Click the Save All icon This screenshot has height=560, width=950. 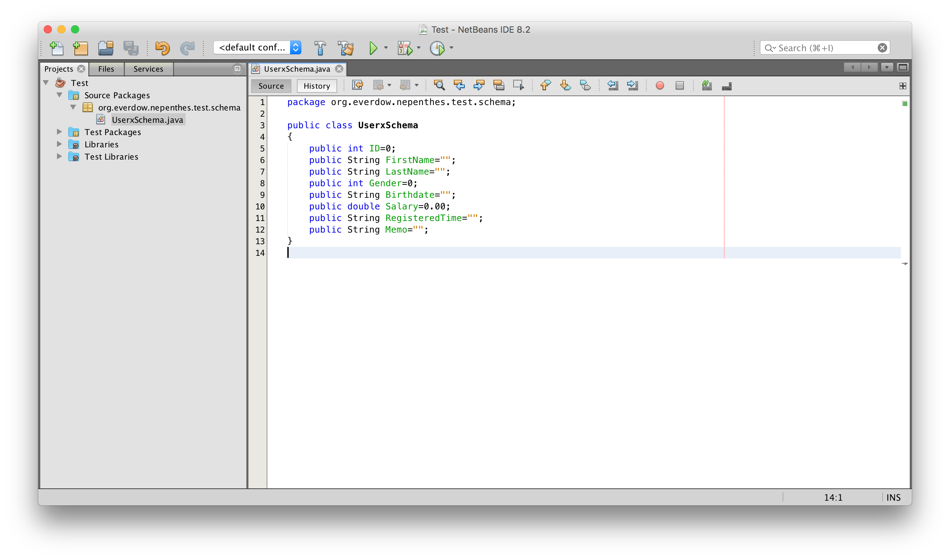(x=131, y=48)
